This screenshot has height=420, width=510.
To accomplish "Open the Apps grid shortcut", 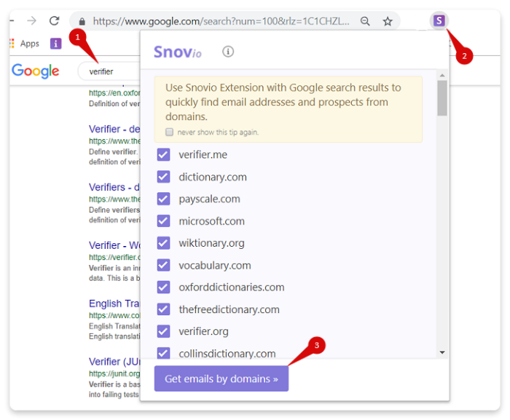I will coord(12,43).
